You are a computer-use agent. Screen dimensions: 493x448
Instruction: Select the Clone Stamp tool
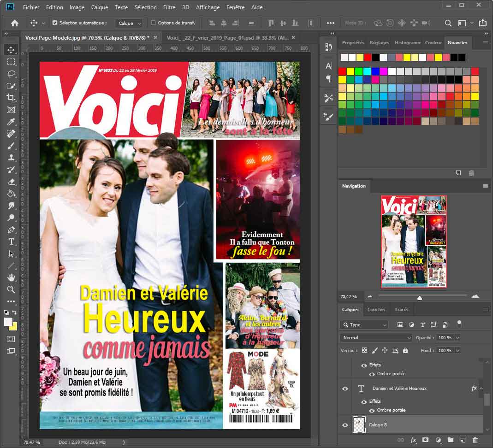pos(11,158)
